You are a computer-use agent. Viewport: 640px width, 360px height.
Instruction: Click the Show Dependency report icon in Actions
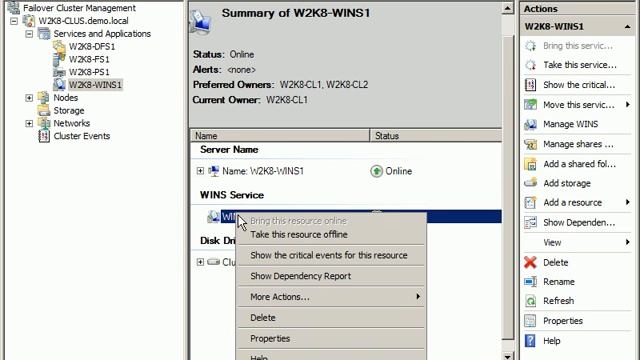pyautogui.click(x=530, y=222)
